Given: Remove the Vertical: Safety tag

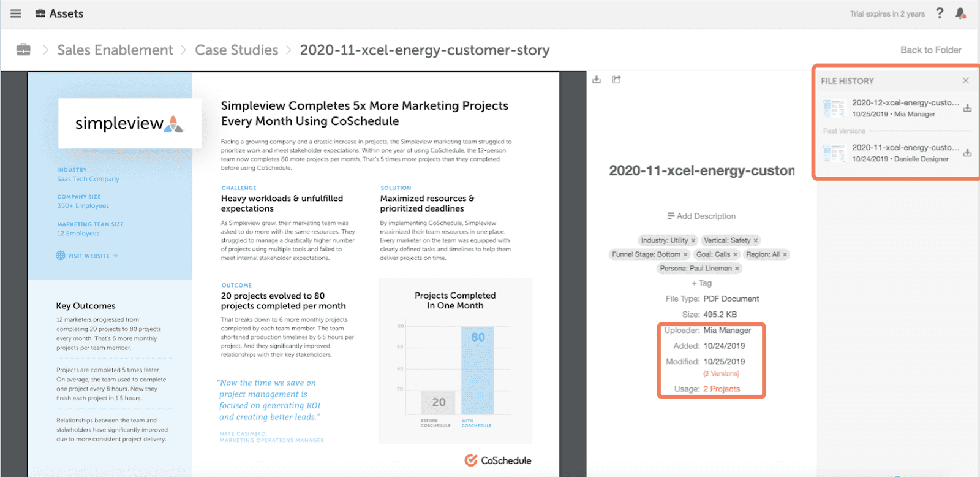Looking at the screenshot, I should pos(756,241).
